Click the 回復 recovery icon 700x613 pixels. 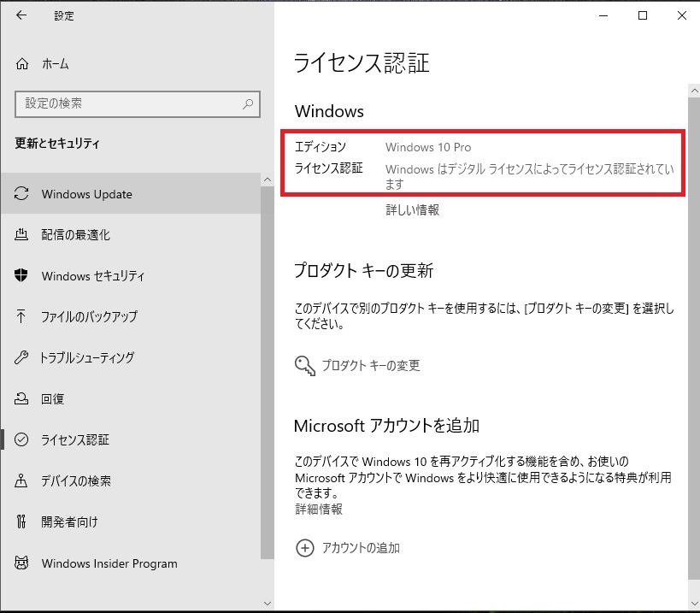click(x=21, y=398)
